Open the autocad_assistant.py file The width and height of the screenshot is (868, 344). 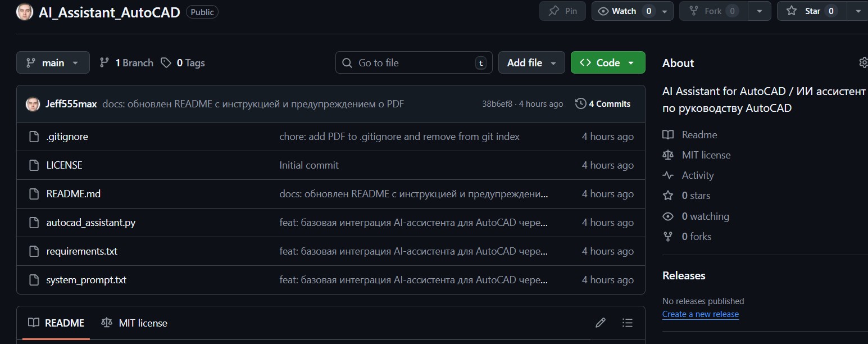[91, 223]
